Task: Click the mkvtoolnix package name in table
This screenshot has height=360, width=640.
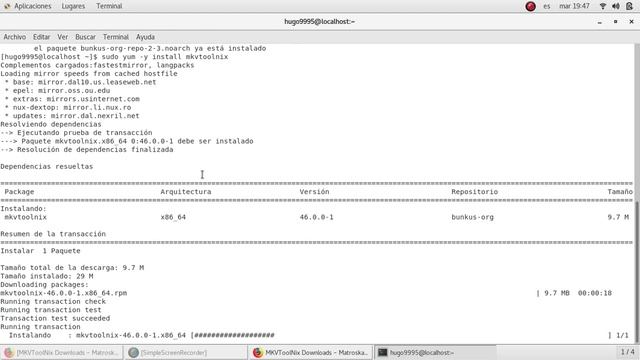Action: 25,217
